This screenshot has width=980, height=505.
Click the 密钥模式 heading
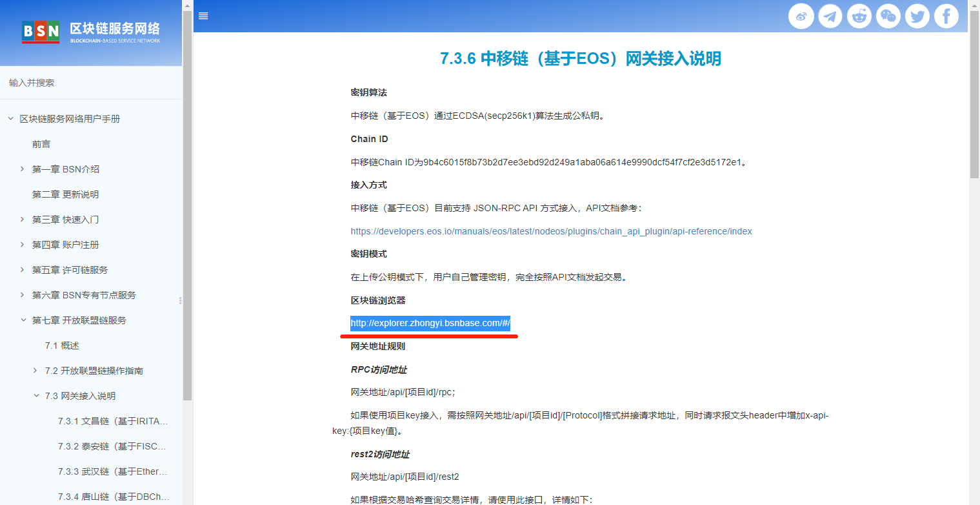(x=369, y=254)
